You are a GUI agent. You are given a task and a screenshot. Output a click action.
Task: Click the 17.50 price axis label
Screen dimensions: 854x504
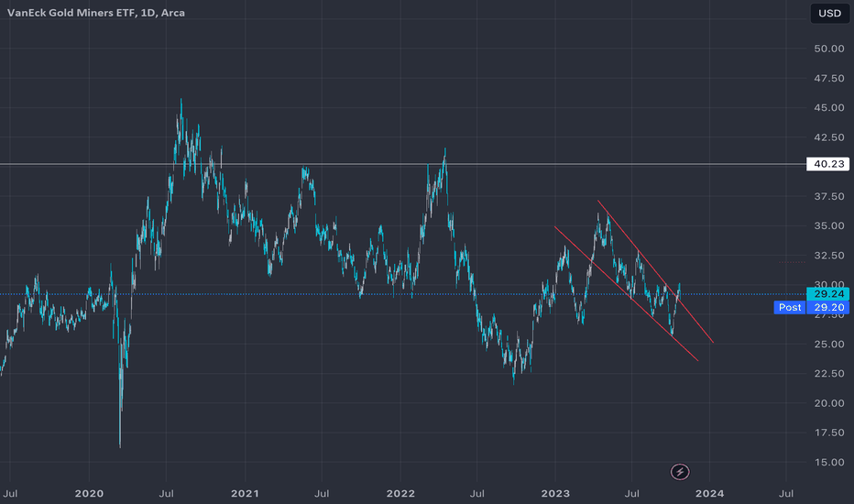click(829, 433)
